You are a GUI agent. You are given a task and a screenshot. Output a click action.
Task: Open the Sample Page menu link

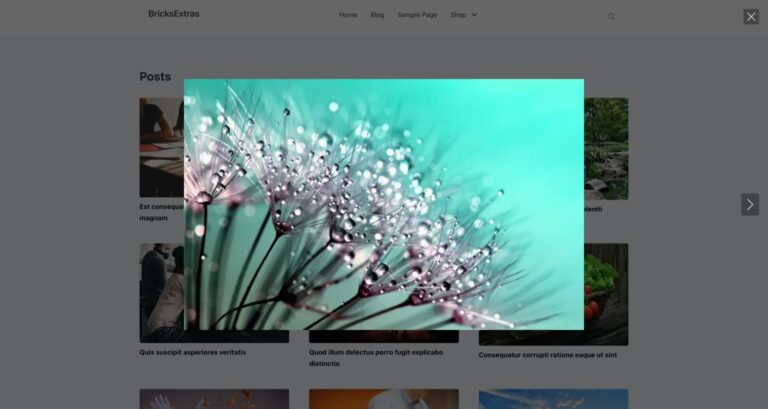tap(417, 15)
